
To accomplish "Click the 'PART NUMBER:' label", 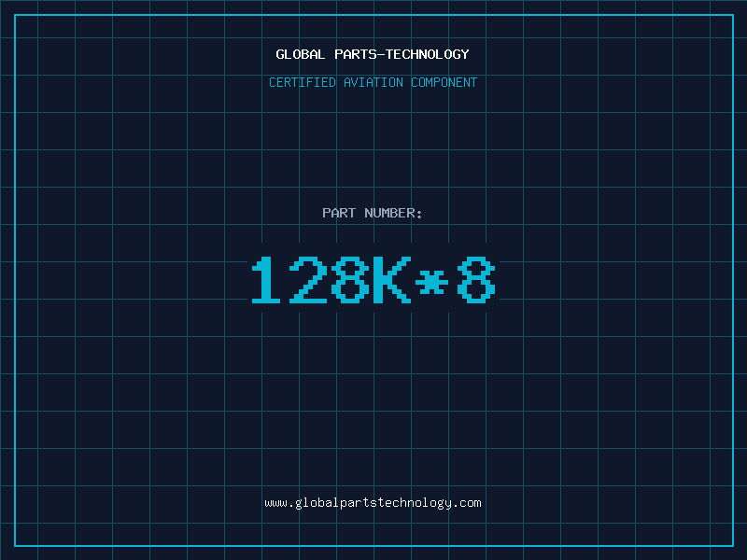I will pos(373,213).
